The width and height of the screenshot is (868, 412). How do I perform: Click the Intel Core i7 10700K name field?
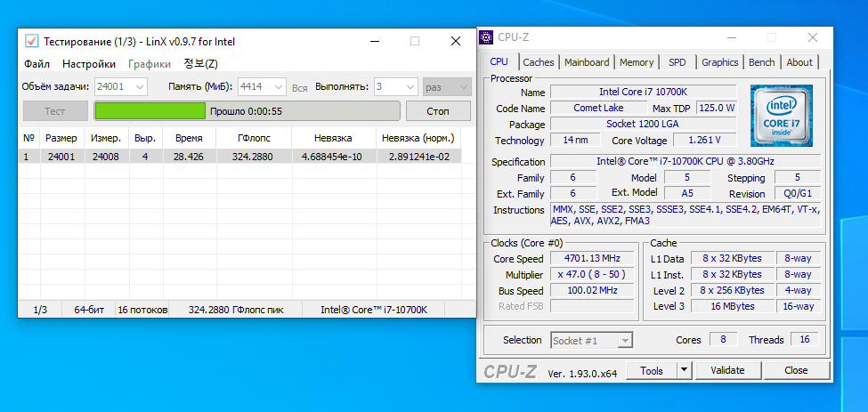(x=644, y=92)
